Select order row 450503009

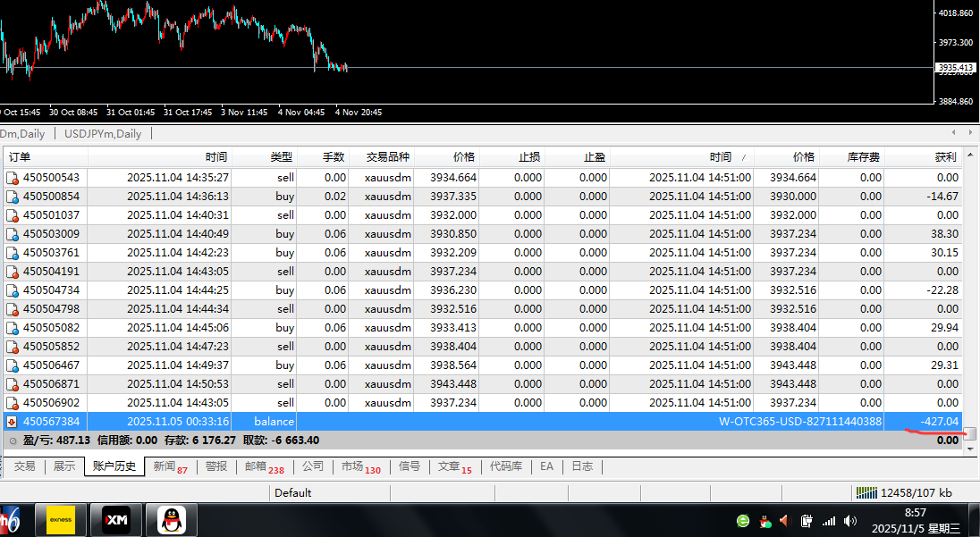51,234
